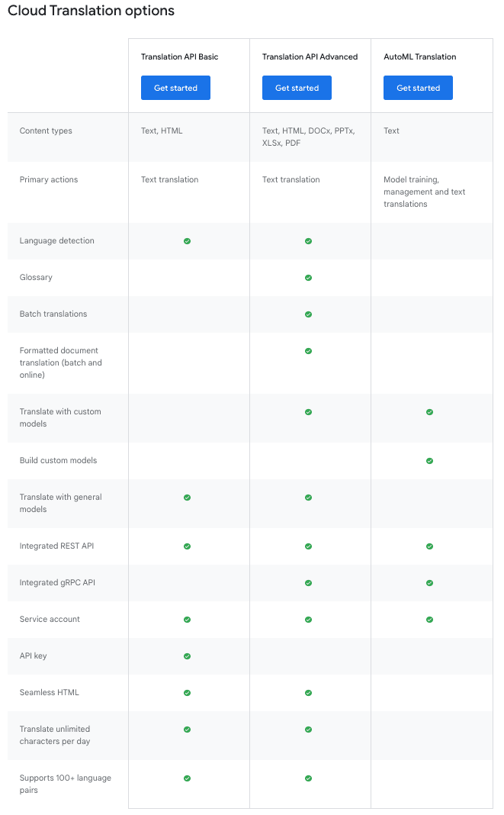This screenshot has height=815, width=504.
Task: Click the Translate with custom models checkmark for AutoML
Action: click(x=429, y=412)
